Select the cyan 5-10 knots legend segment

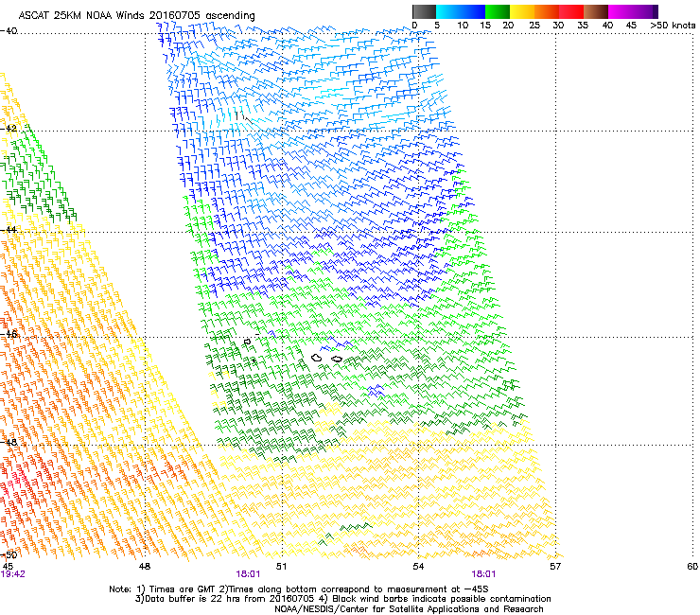448,11
